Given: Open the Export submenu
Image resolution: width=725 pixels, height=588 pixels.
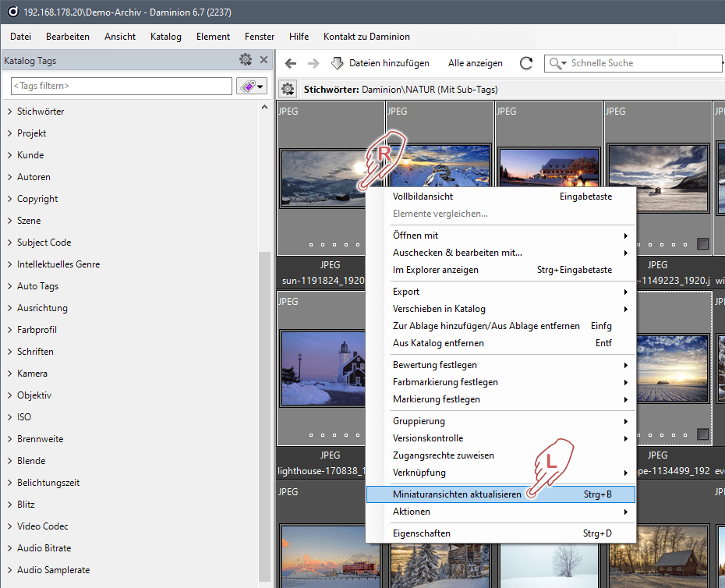Looking at the screenshot, I should pyautogui.click(x=500, y=292).
